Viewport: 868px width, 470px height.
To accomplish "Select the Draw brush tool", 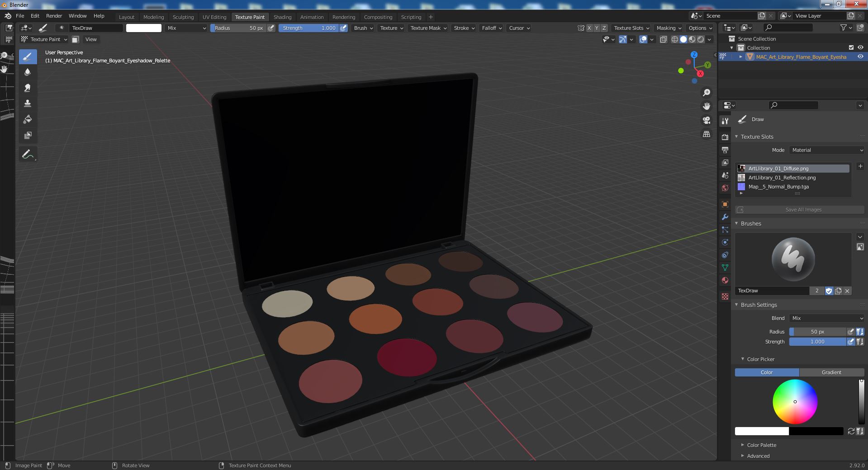I will coord(28,56).
